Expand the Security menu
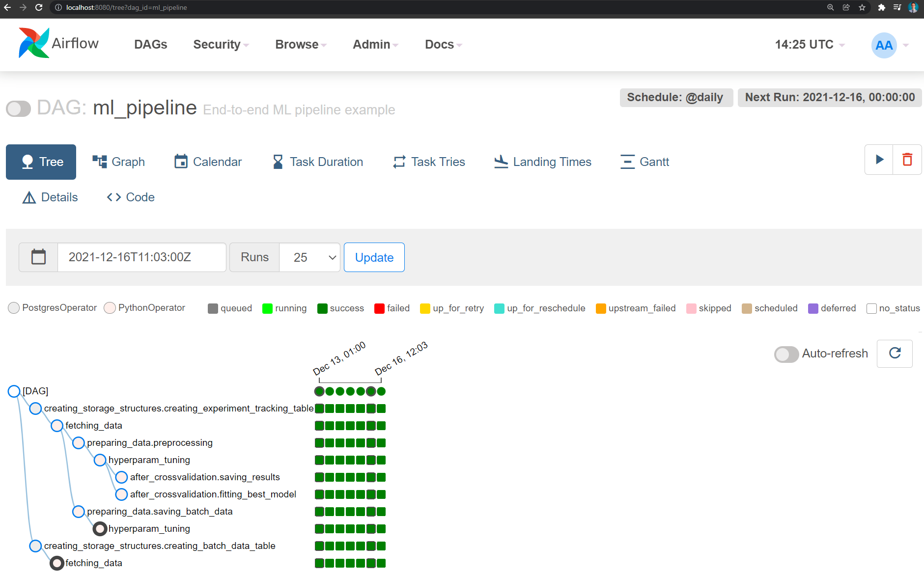Viewport: 924px width, 574px height. pyautogui.click(x=221, y=45)
